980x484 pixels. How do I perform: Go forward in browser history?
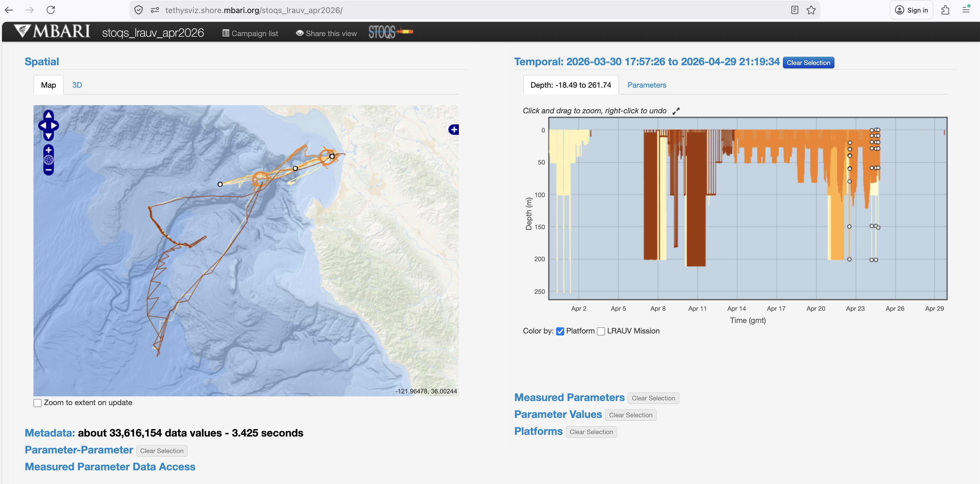[30, 10]
